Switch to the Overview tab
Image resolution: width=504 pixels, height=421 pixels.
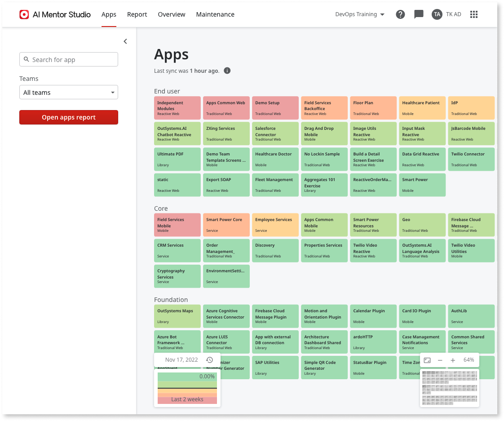click(x=171, y=14)
